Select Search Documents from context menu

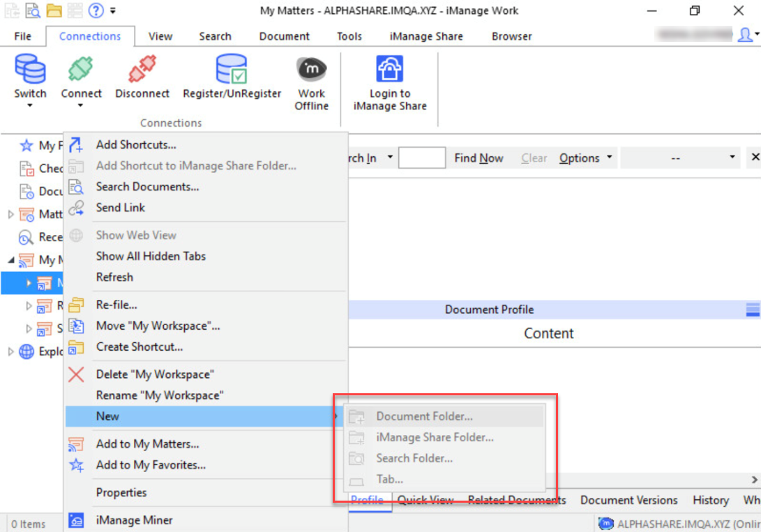tap(147, 187)
